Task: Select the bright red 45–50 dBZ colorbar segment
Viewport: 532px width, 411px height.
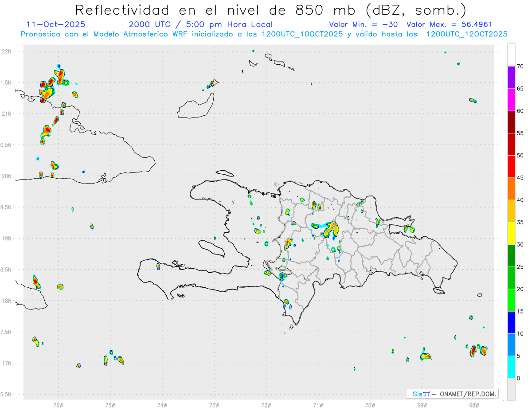Action: [x=511, y=167]
